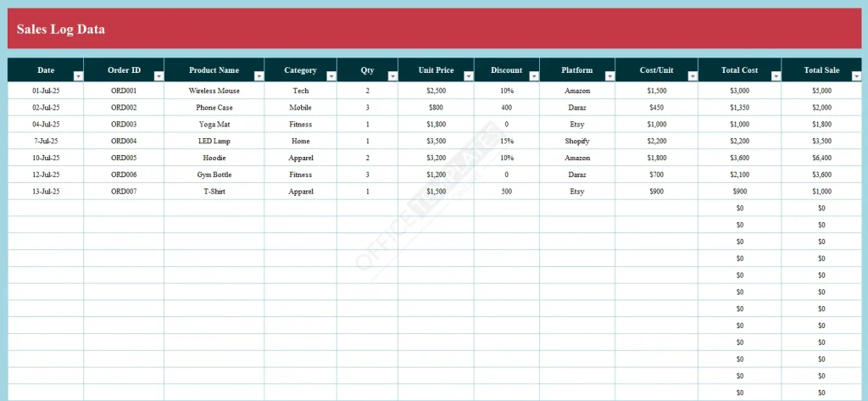Select the 15% discount cell
The height and width of the screenshot is (401, 868).
point(507,141)
